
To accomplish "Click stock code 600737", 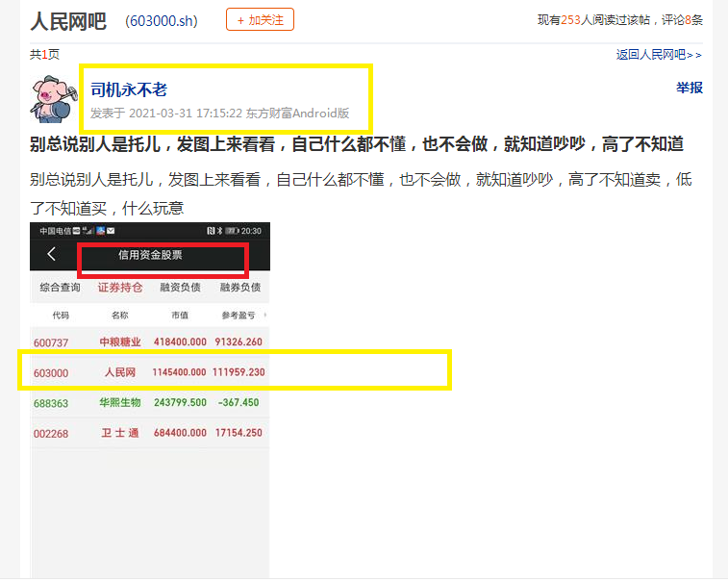I will (x=51, y=342).
